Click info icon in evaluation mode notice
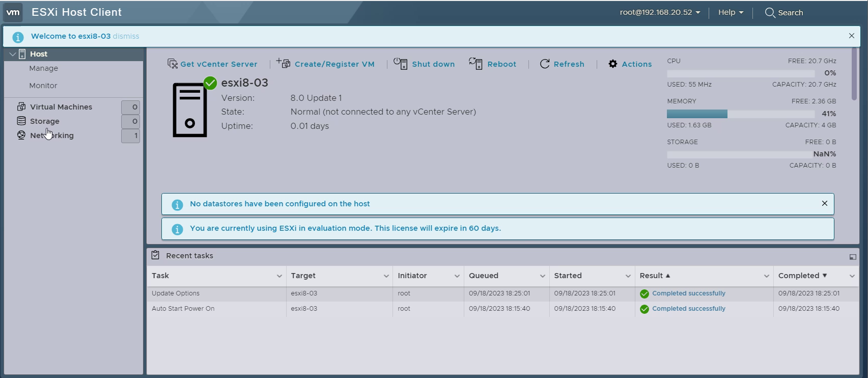The width and height of the screenshot is (868, 378). pos(177,229)
